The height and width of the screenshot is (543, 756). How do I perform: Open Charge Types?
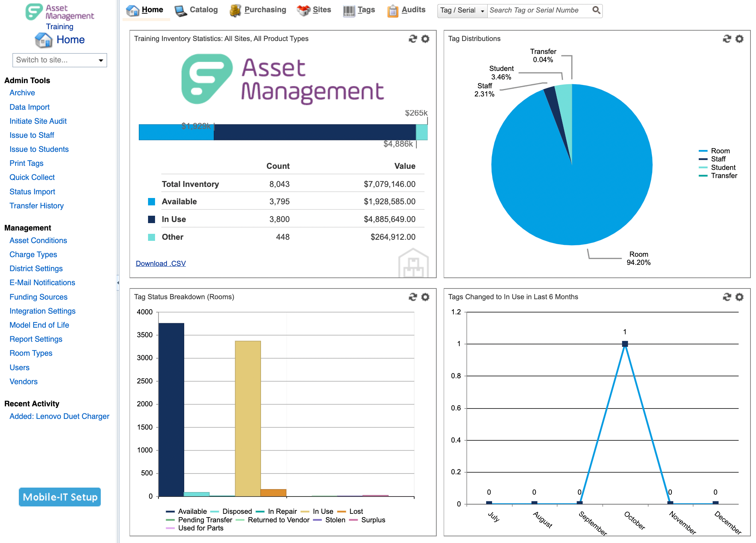tap(33, 255)
